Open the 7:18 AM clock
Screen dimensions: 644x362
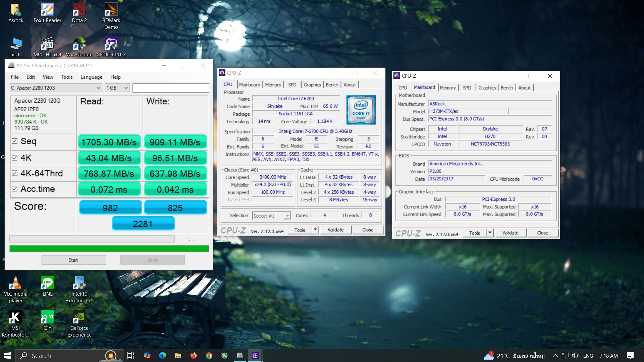coord(608,356)
